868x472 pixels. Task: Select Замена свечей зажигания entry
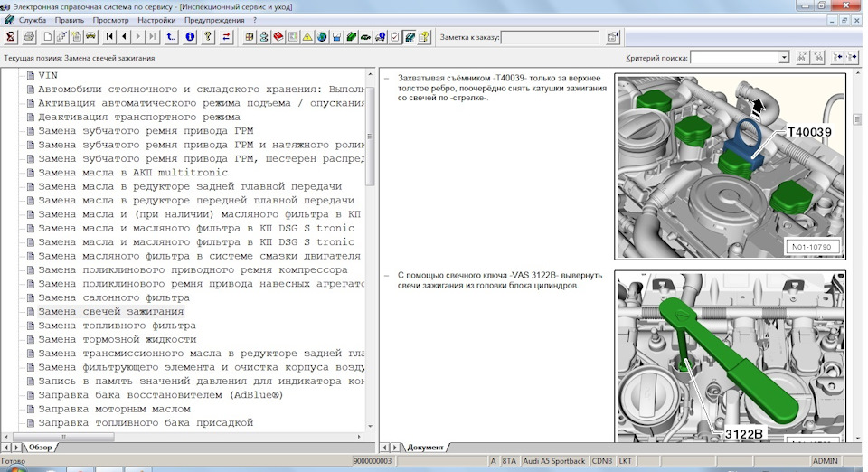110,311
